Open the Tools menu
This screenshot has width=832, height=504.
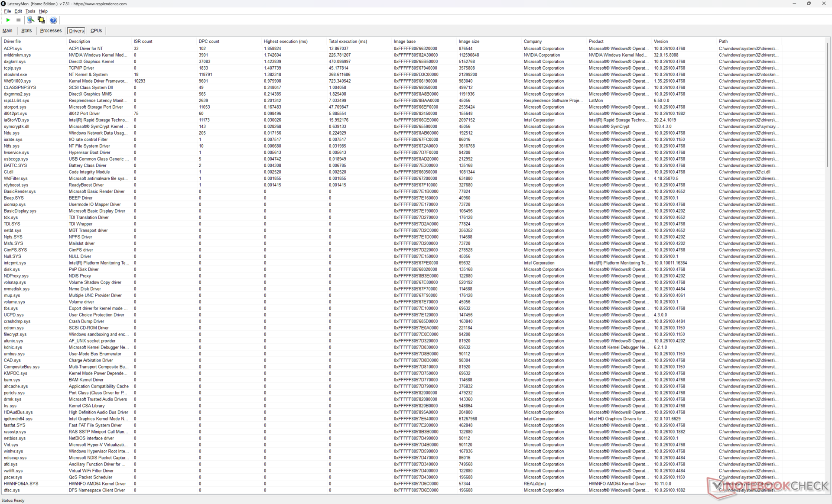tap(30, 11)
